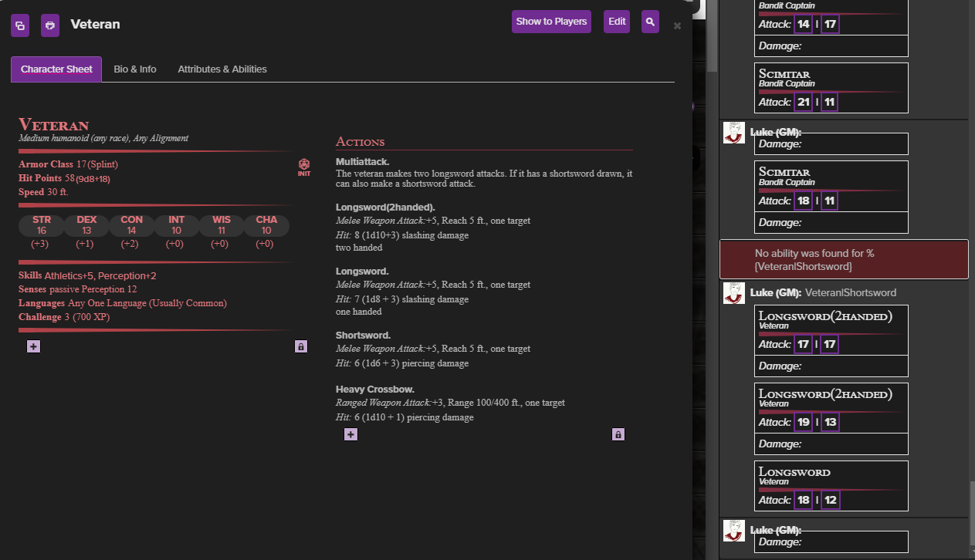Toggle the lock icon below the Challenge line

pyautogui.click(x=301, y=346)
